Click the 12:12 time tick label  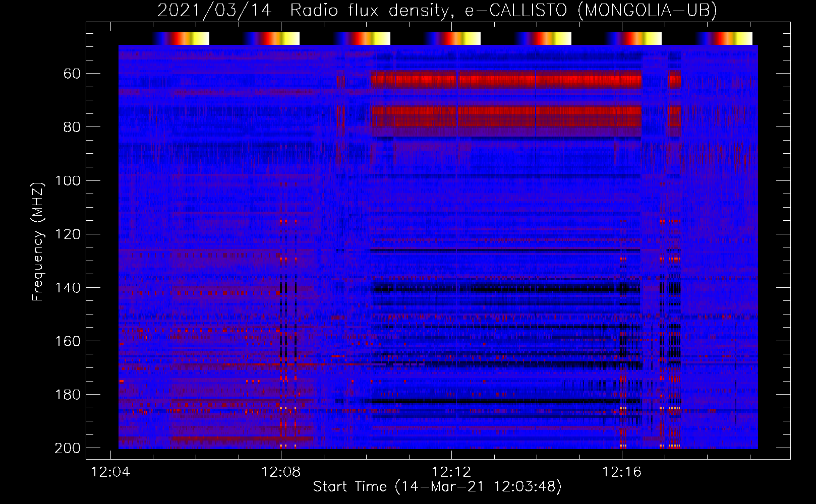[451, 472]
